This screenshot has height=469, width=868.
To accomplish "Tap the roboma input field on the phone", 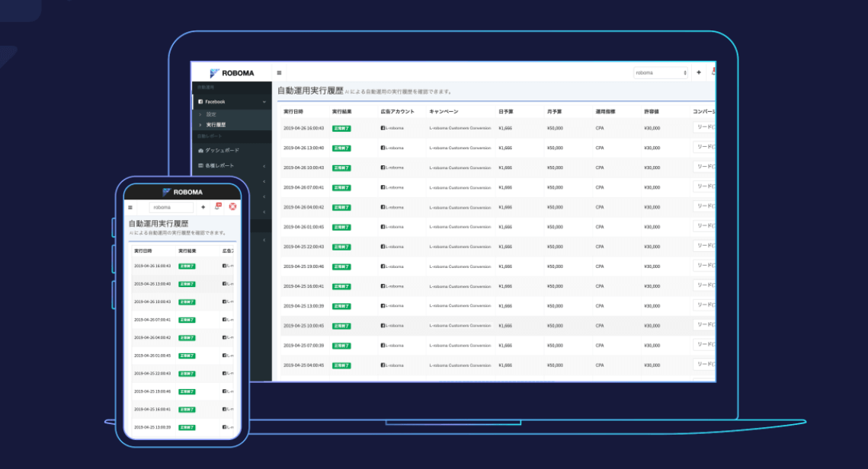I will [x=171, y=207].
